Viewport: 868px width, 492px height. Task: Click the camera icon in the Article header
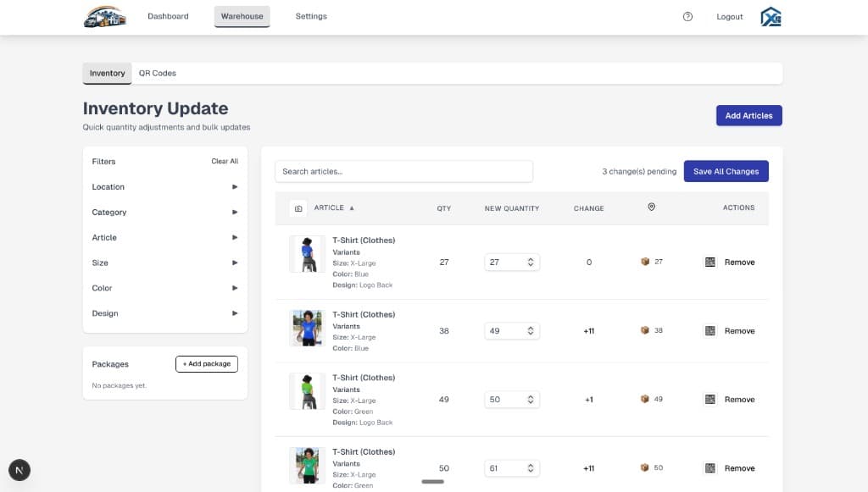pyautogui.click(x=298, y=207)
